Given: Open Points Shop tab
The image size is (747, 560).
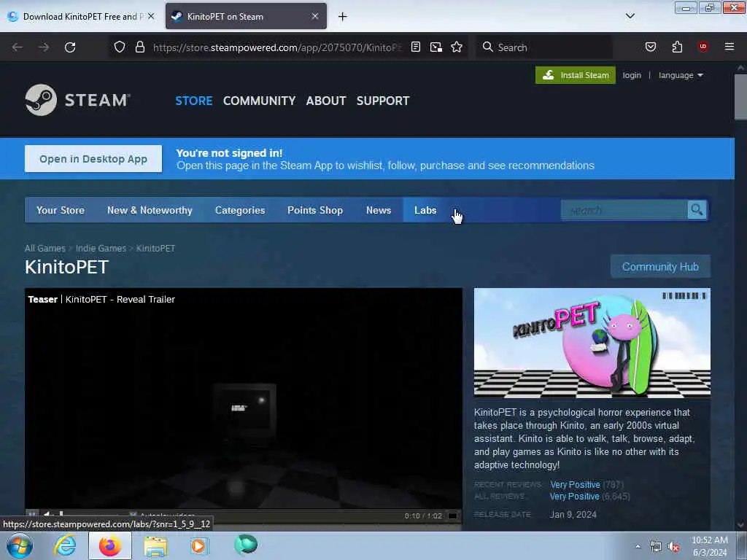Looking at the screenshot, I should (x=315, y=210).
